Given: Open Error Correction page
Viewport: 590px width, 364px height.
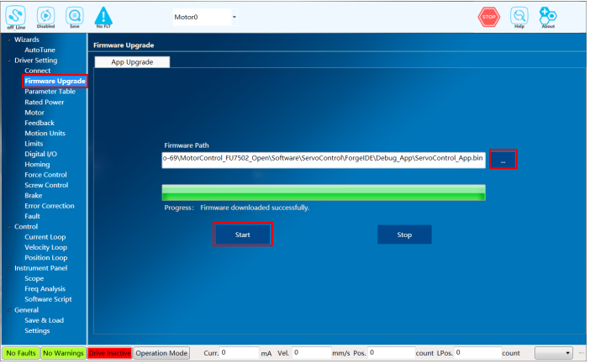Looking at the screenshot, I should pyautogui.click(x=50, y=206).
